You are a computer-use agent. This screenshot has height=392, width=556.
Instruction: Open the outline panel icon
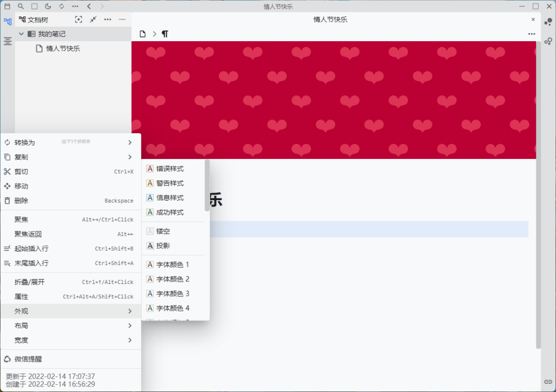[x=7, y=42]
